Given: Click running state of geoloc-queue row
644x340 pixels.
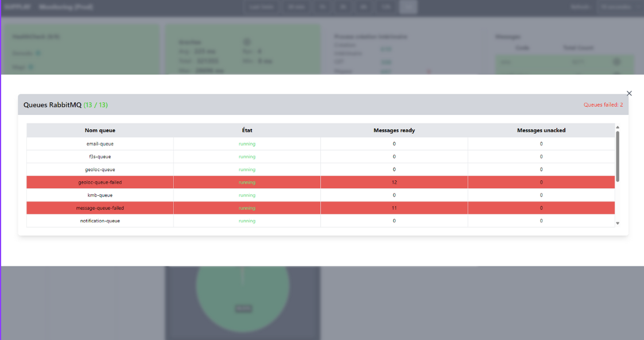Looking at the screenshot, I should pyautogui.click(x=247, y=169).
